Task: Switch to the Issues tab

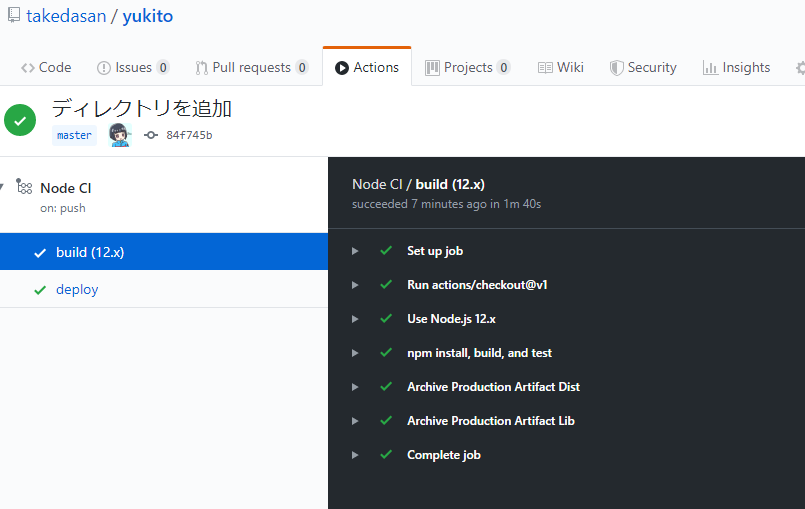Action: tap(132, 67)
